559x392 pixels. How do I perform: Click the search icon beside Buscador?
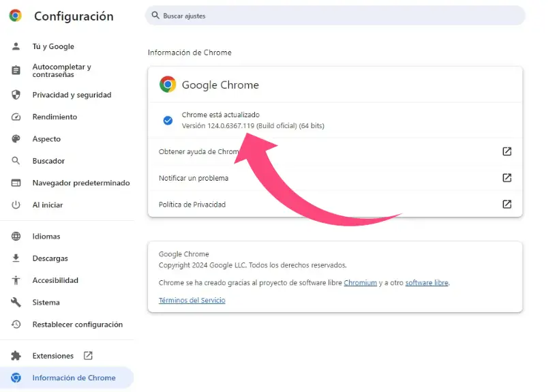click(x=16, y=161)
